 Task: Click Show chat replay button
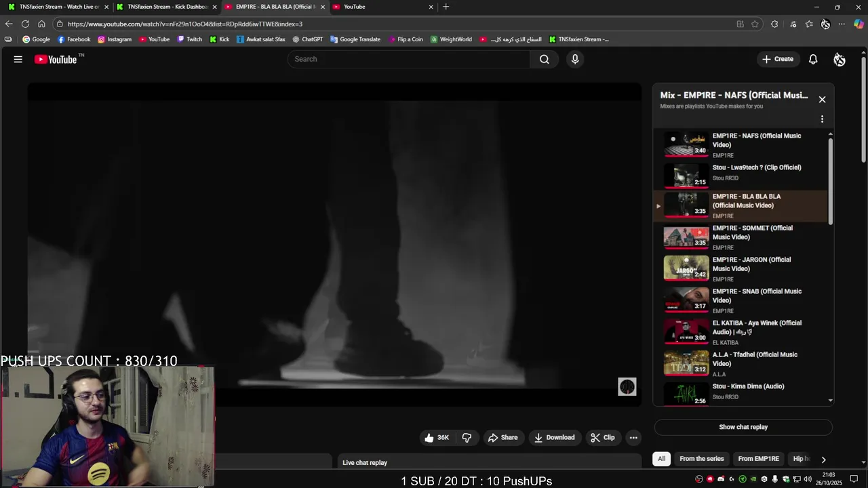coord(743,427)
